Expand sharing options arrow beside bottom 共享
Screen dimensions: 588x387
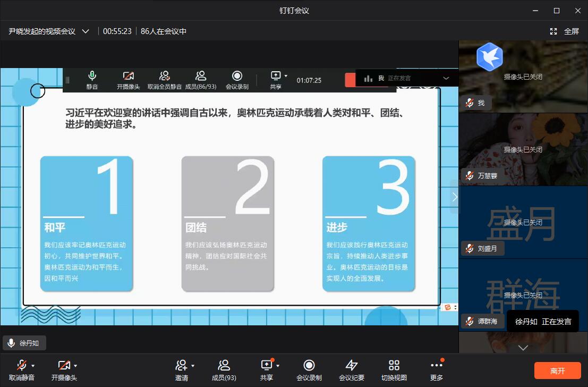(278, 366)
